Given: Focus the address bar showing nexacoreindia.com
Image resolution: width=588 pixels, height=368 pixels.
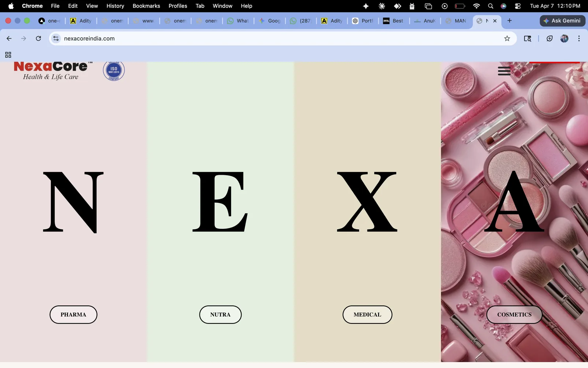Looking at the screenshot, I should [257, 39].
